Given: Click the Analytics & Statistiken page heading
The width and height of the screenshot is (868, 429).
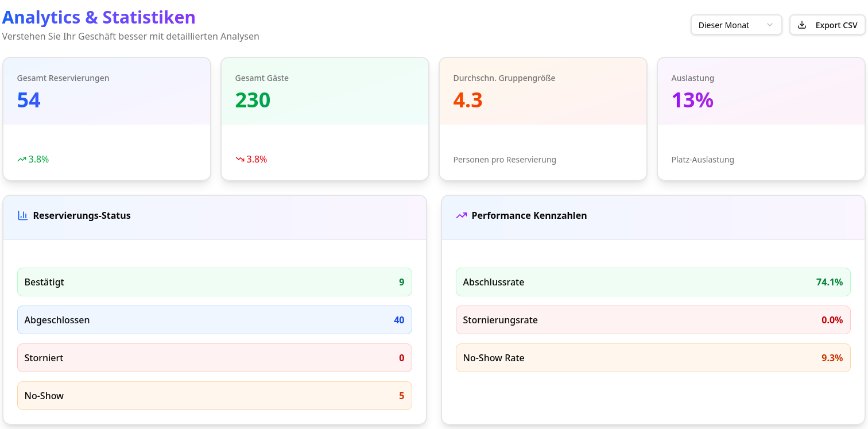Looking at the screenshot, I should click(99, 17).
